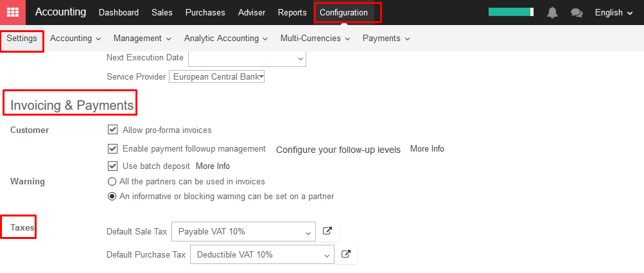Toggle Use batch deposit checkbox
Image resolution: width=644 pixels, height=273 pixels.
(112, 166)
